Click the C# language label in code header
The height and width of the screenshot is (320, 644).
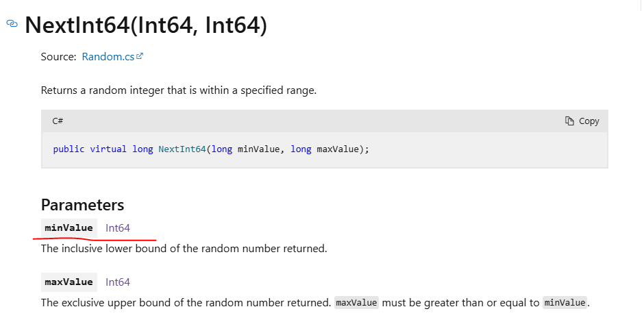pos(58,121)
